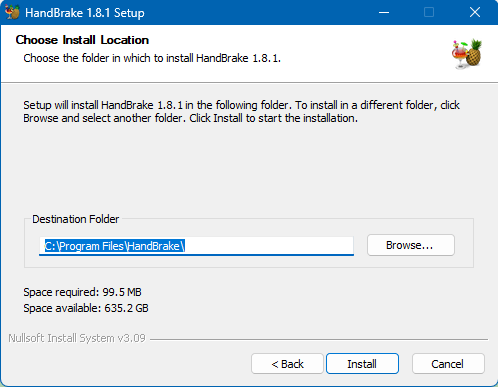498x388 pixels.
Task: Click the 'Destination Folder' group label
Action: [76, 219]
